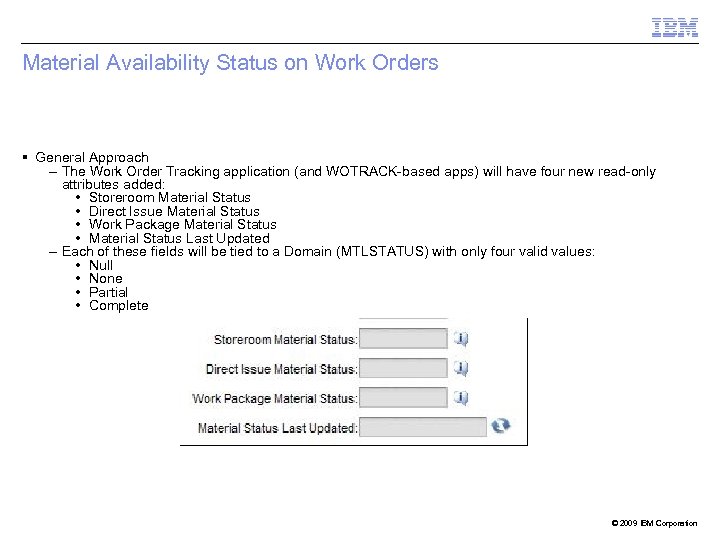Viewport: 720px width, 540px height.
Task: Click the info icon beside Work Package Material Status
Action: (x=461, y=398)
